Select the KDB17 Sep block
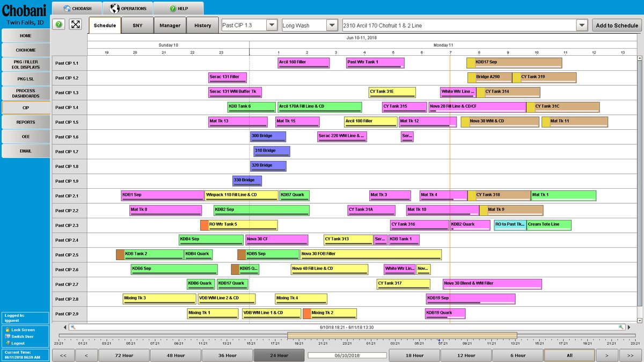This screenshot has width=644, height=362. tap(514, 63)
